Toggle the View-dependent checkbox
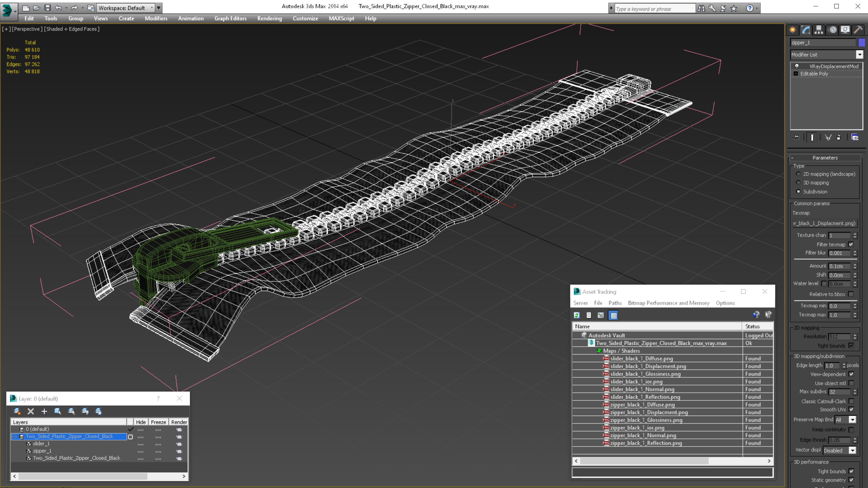The height and width of the screenshot is (488, 868). pyautogui.click(x=851, y=374)
